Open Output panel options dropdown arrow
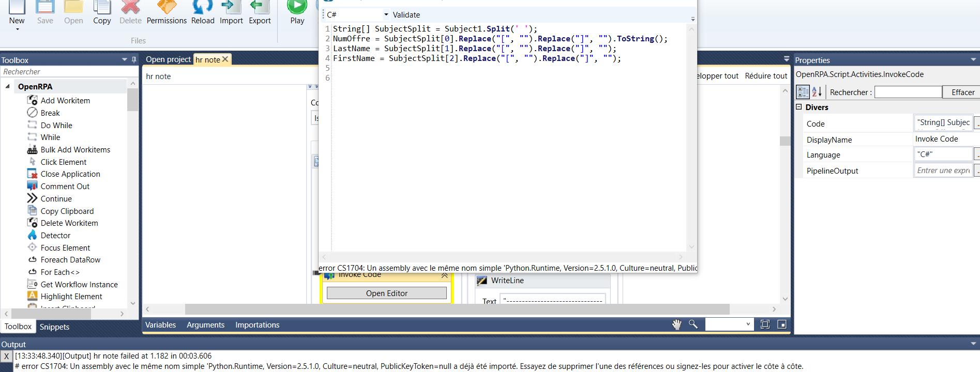Viewport: 980px width, 372px height. pyautogui.click(x=973, y=344)
